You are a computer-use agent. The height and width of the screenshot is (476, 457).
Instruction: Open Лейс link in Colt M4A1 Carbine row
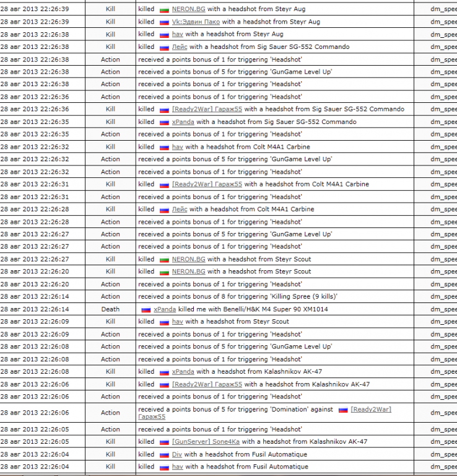tap(180, 209)
